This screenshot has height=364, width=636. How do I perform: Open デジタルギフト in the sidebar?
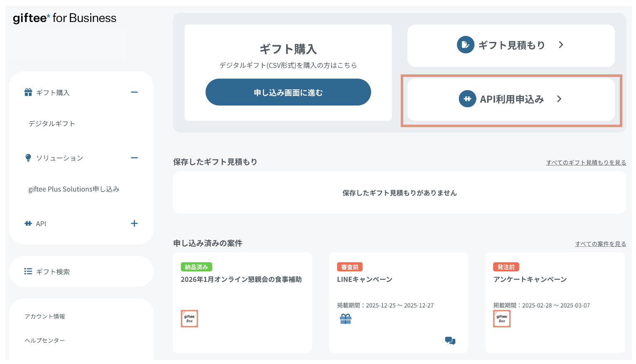(x=52, y=123)
